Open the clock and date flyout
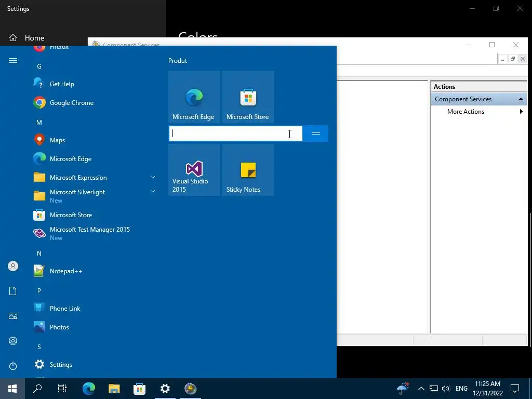Image resolution: width=532 pixels, height=399 pixels. [x=487, y=389]
